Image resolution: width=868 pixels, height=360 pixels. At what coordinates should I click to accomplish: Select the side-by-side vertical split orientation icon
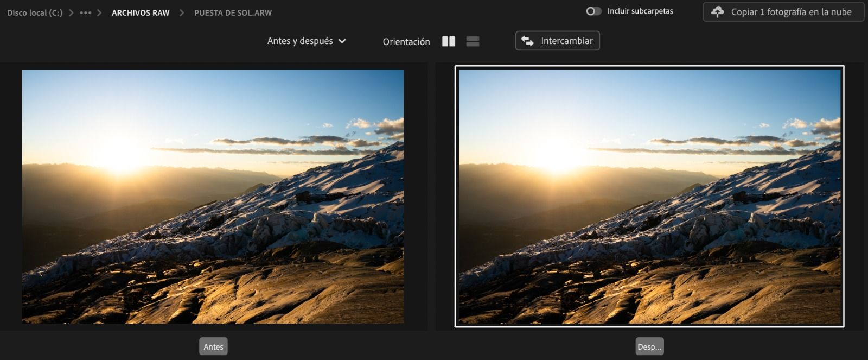(x=449, y=42)
